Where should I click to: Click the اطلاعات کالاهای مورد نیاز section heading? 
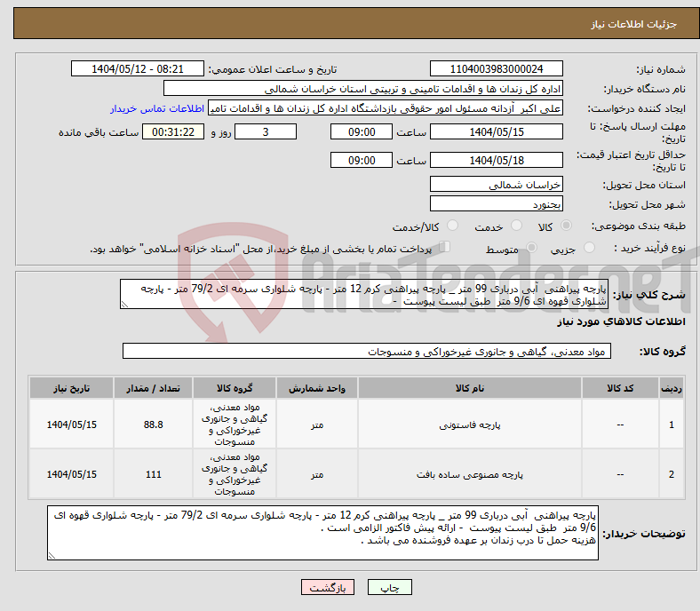click(621, 321)
